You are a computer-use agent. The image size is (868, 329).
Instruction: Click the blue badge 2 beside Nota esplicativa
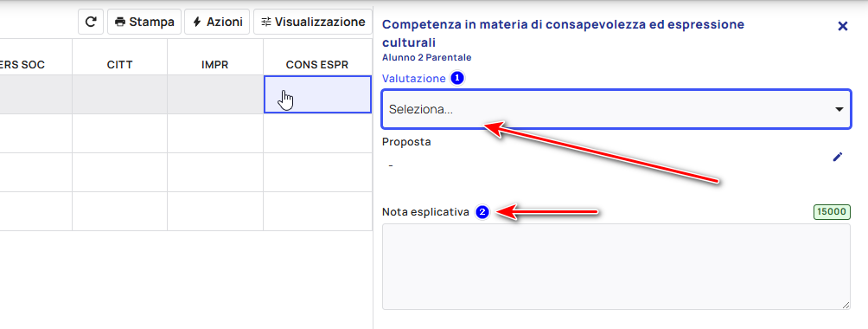(482, 212)
